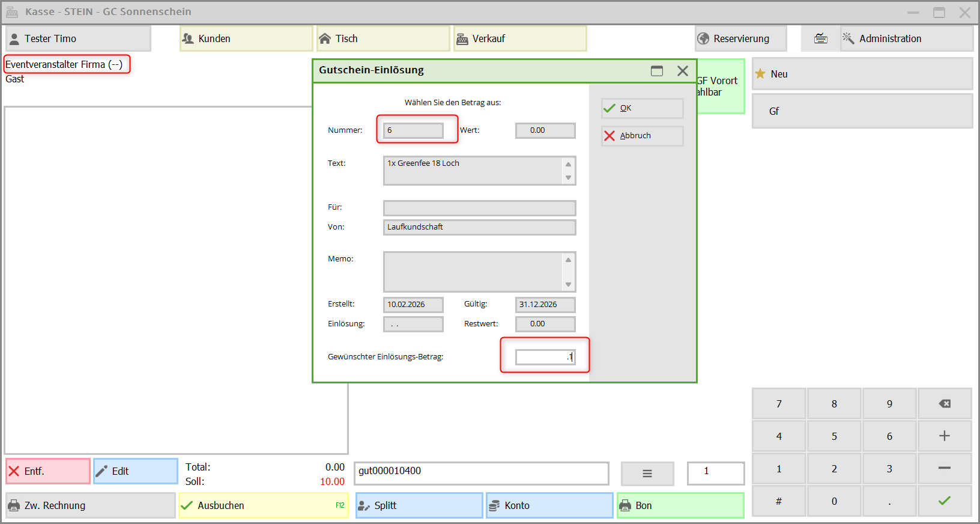Viewport: 980px width, 524px height.
Task: Select the Neu favorites entry with star
Action: tap(862, 74)
